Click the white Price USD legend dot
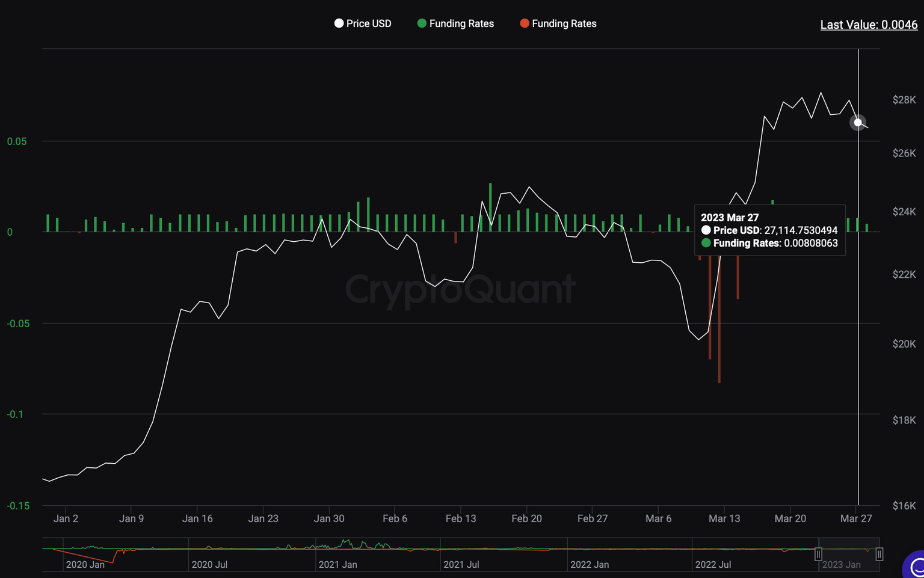This screenshot has height=578, width=924. [339, 23]
